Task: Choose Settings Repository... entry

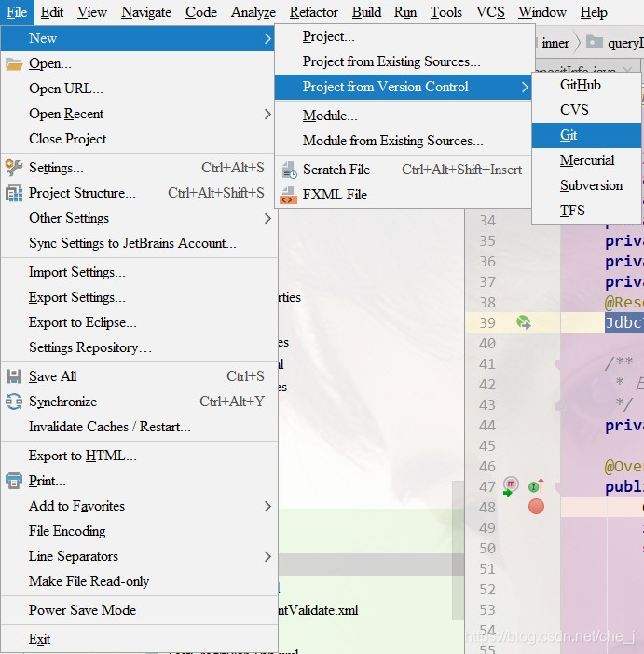Action: pos(139,347)
